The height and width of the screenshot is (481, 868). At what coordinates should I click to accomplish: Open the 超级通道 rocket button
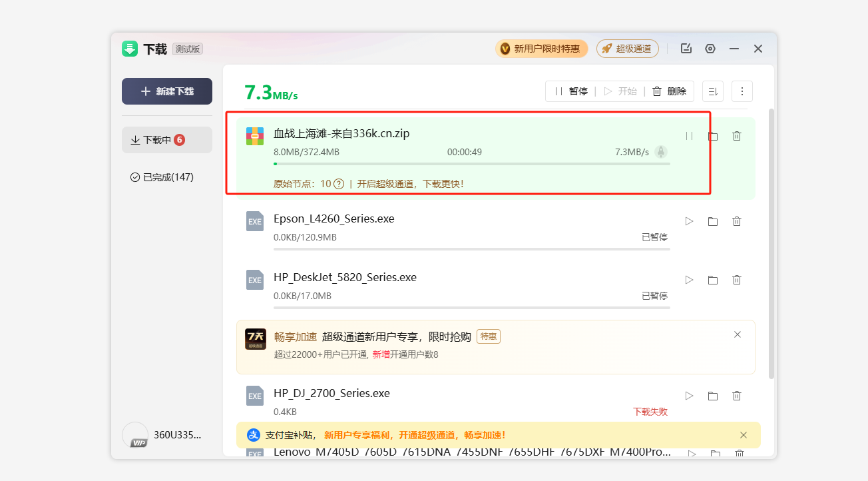click(628, 49)
